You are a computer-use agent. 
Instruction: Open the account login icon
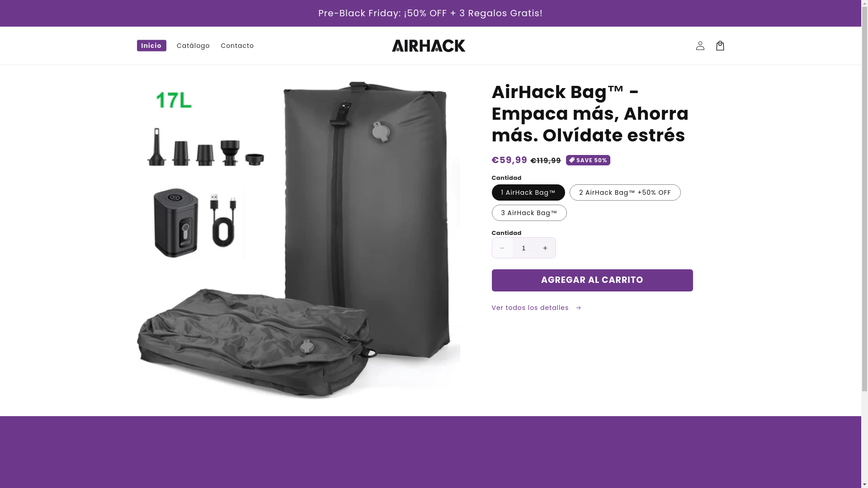(700, 46)
